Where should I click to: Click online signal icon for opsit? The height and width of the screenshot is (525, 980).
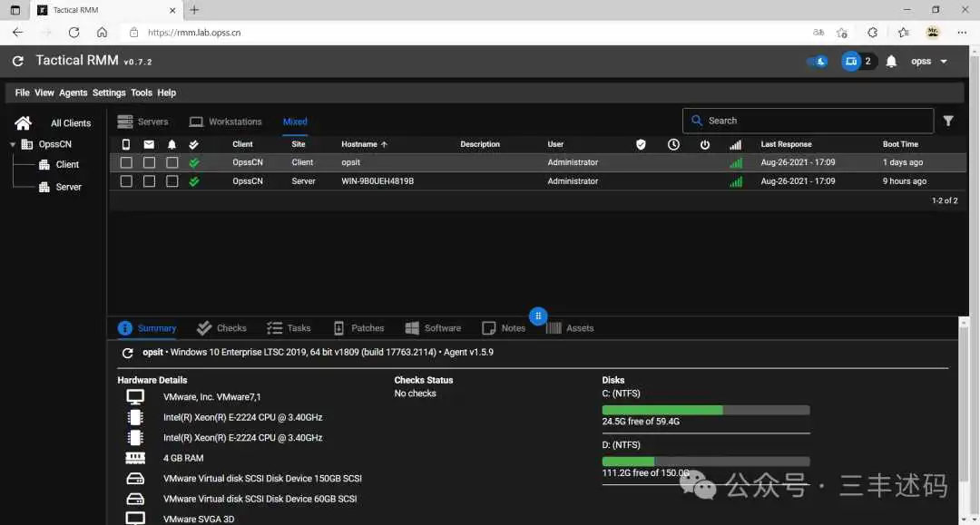click(736, 163)
